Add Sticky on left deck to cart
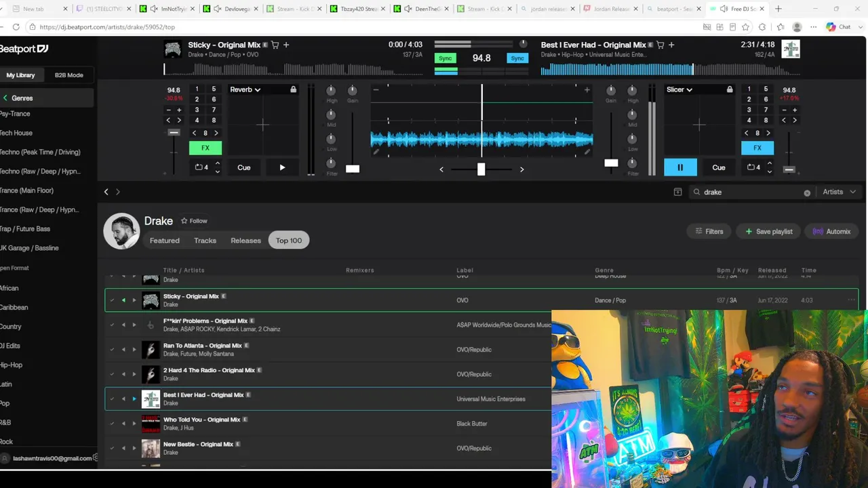 (275, 45)
